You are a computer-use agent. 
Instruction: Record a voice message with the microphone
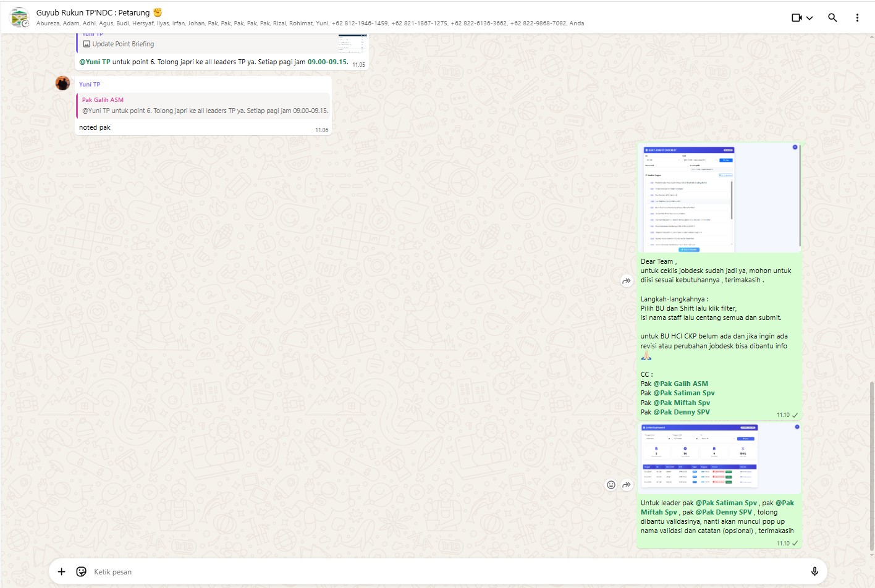pyautogui.click(x=814, y=571)
